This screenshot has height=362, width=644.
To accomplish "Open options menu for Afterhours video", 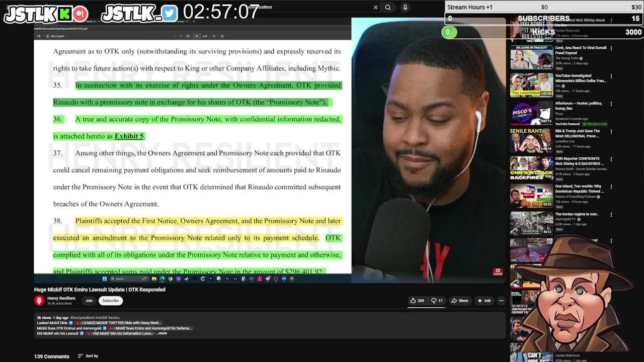I will pyautogui.click(x=611, y=104).
